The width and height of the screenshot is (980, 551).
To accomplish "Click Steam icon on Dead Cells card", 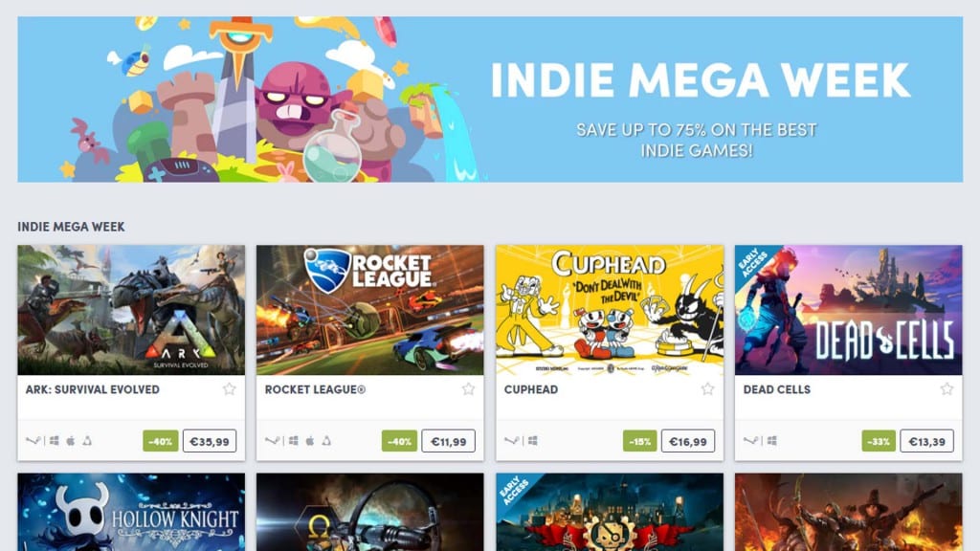I will coord(750,441).
